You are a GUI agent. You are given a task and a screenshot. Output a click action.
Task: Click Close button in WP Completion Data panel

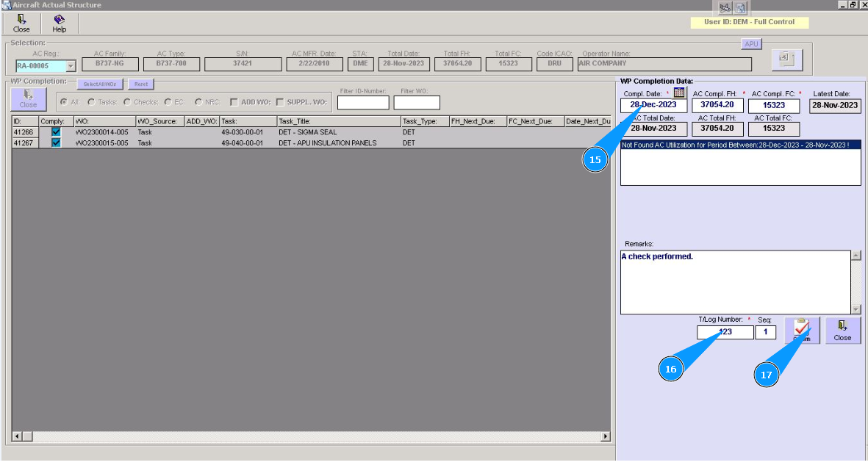point(842,330)
